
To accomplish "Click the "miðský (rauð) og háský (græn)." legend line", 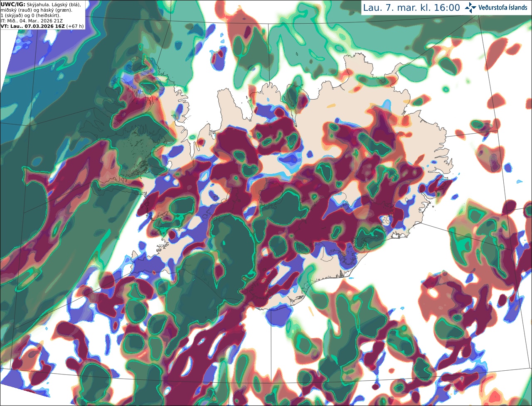I will [36, 10].
